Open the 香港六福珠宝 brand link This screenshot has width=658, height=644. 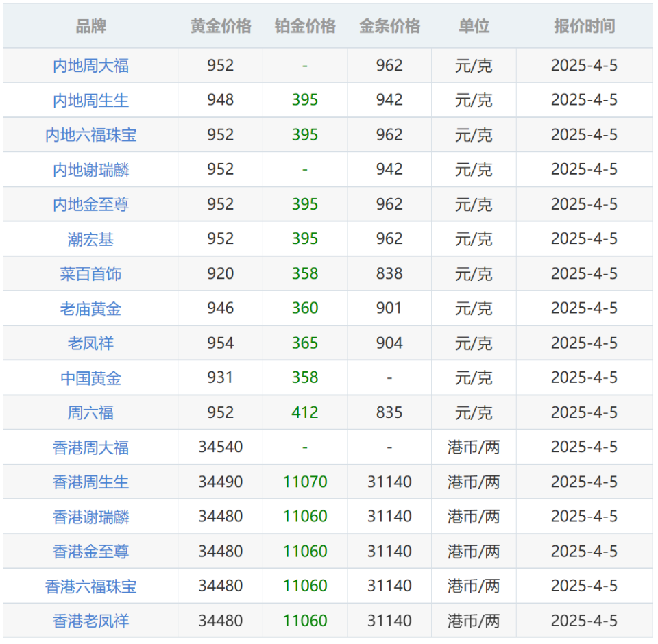tap(90, 586)
